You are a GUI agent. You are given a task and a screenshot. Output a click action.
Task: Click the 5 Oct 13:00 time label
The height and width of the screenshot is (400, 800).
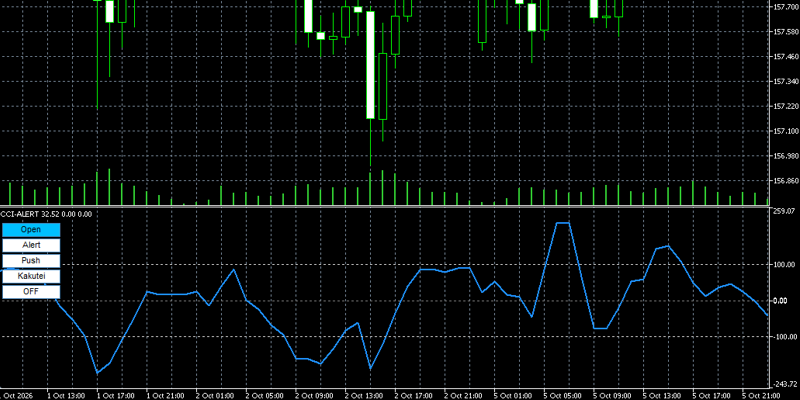click(662, 396)
